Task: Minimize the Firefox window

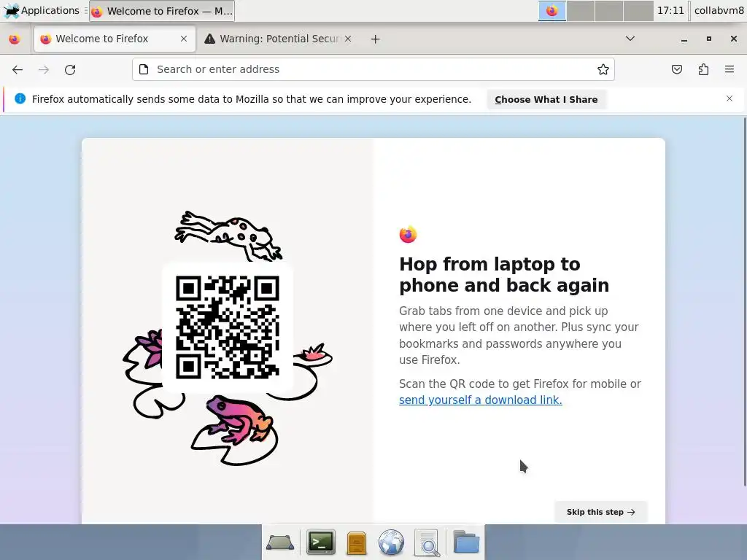Action: 684,39
